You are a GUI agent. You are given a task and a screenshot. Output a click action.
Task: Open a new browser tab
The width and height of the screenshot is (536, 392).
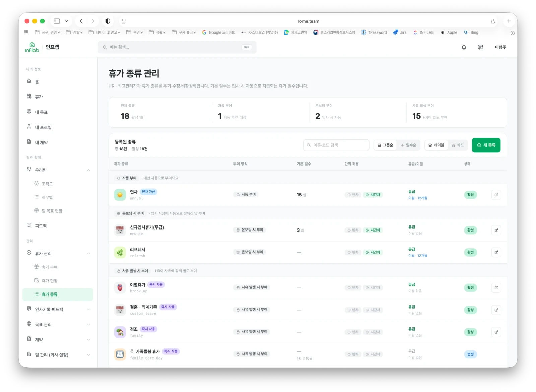[509, 21]
